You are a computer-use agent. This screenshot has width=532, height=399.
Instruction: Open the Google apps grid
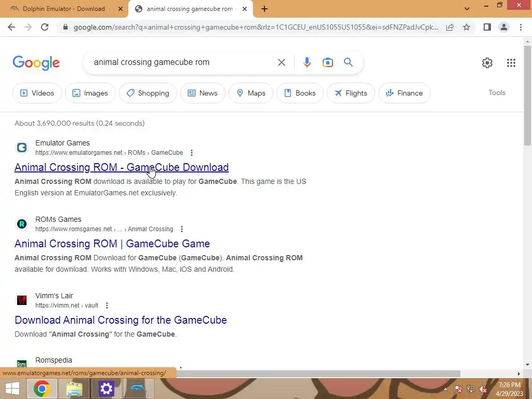click(511, 63)
